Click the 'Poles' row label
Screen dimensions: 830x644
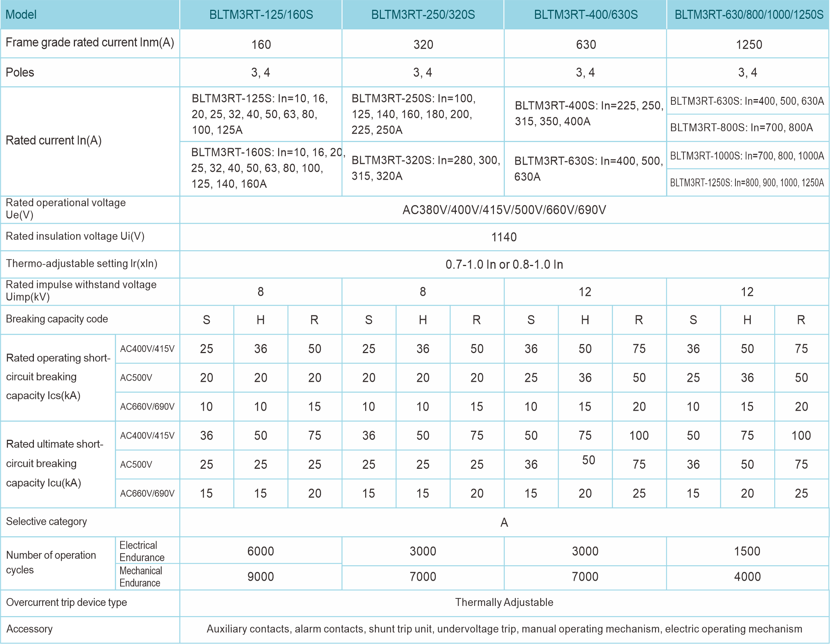pyautogui.click(x=20, y=72)
